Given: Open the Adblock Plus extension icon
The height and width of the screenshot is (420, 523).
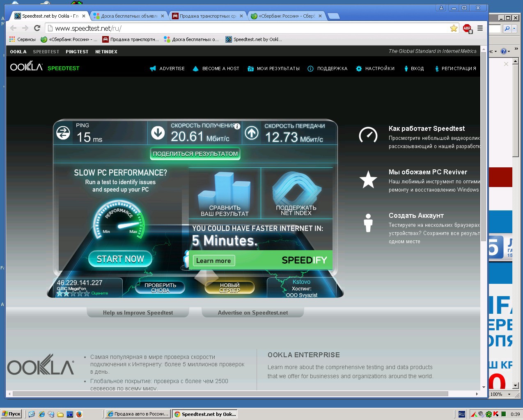Looking at the screenshot, I should point(467,28).
